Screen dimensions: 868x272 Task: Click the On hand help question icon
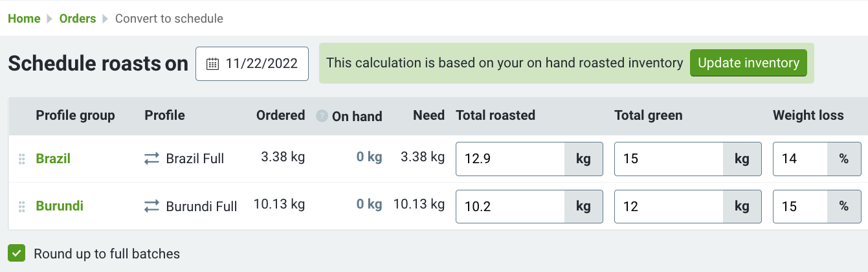click(x=322, y=116)
